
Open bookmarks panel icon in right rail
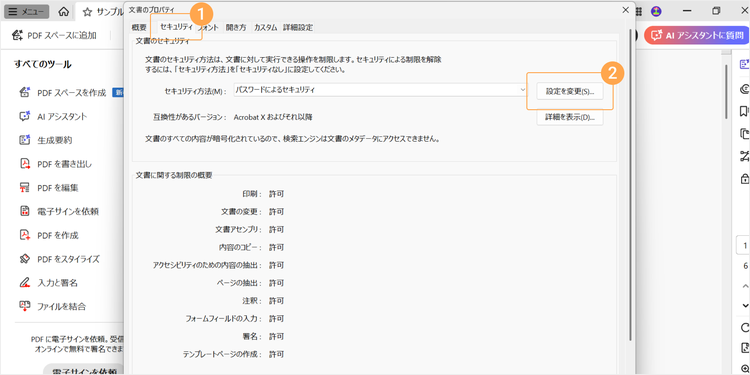click(744, 111)
